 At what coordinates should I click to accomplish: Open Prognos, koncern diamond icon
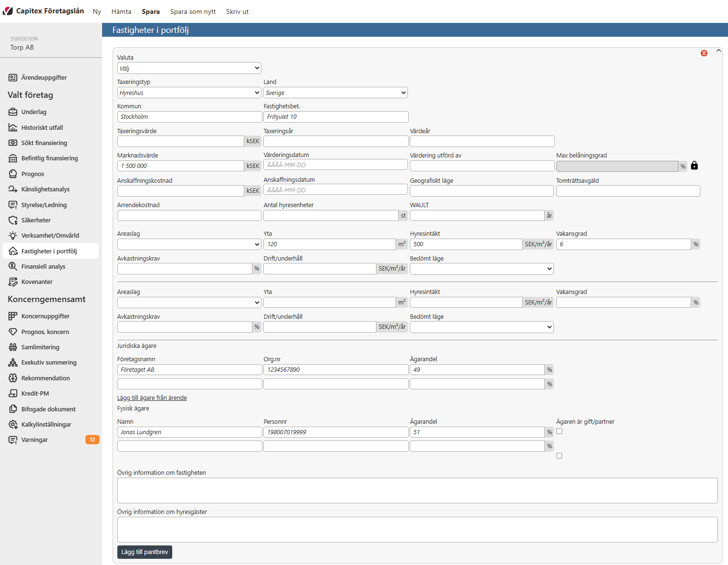(x=13, y=332)
